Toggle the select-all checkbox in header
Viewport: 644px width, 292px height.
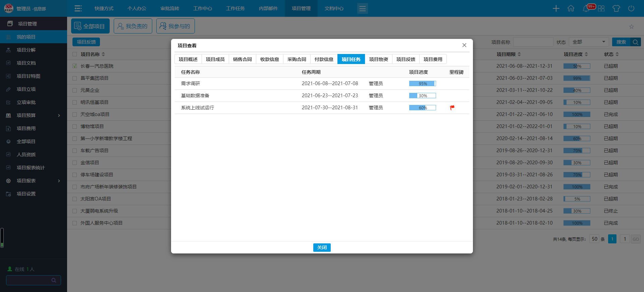click(x=75, y=54)
